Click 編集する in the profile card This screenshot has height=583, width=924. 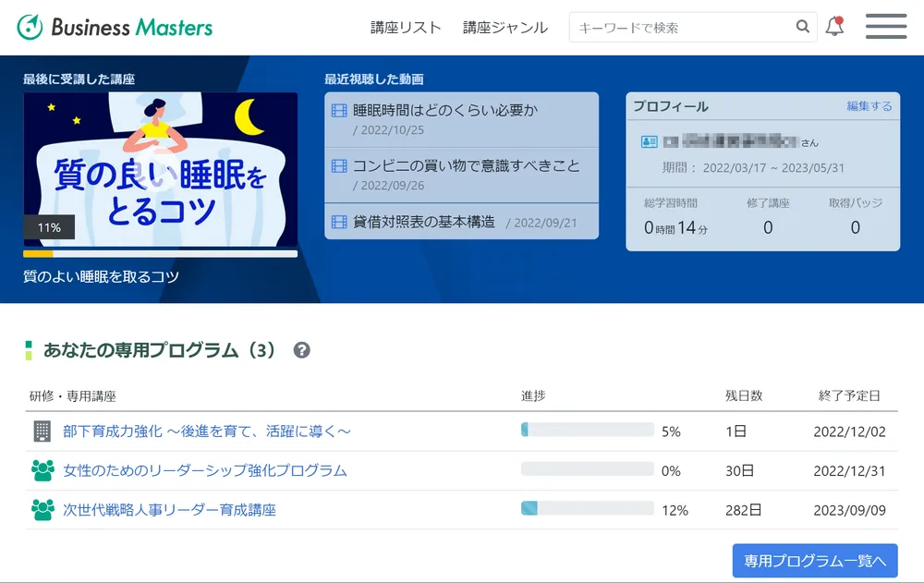[869, 106]
